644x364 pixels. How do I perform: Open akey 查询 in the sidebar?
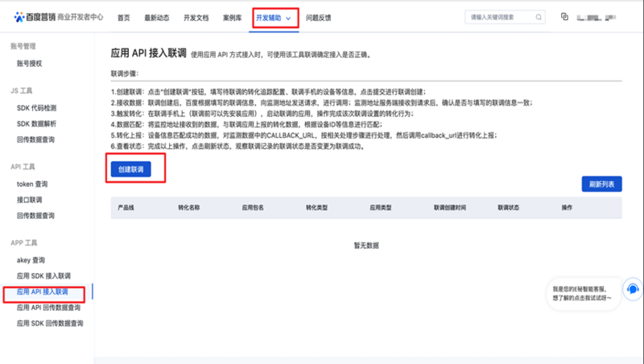(x=31, y=260)
